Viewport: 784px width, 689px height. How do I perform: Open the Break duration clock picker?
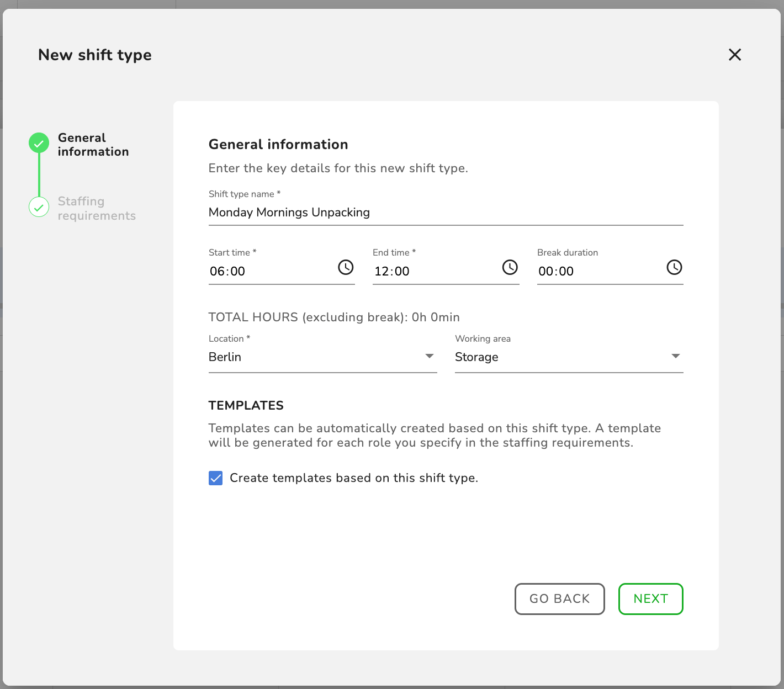tap(674, 268)
